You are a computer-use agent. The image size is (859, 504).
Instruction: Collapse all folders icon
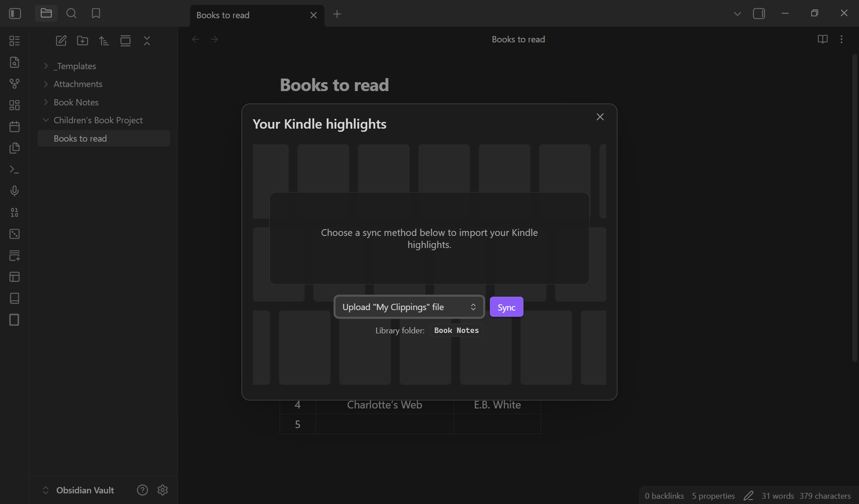coord(147,41)
